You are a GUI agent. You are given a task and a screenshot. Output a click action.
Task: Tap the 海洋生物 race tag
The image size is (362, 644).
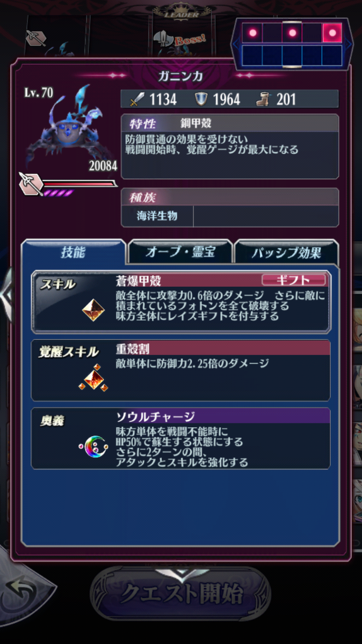157,216
